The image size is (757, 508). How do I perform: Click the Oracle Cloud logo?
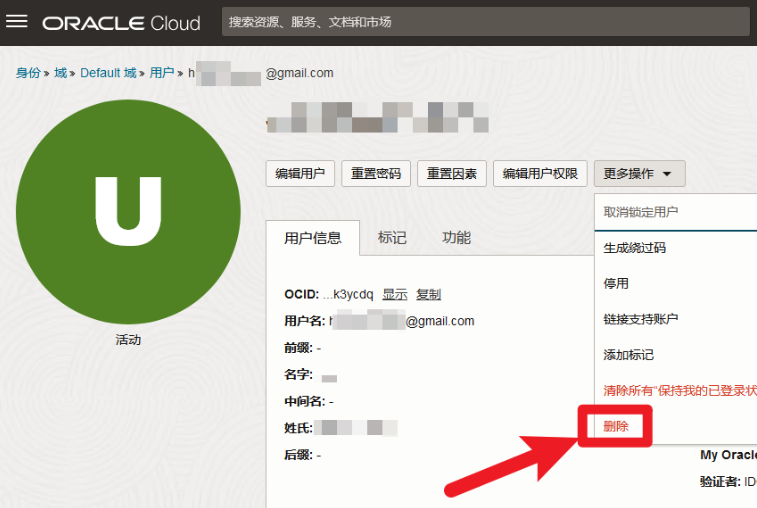(x=121, y=22)
